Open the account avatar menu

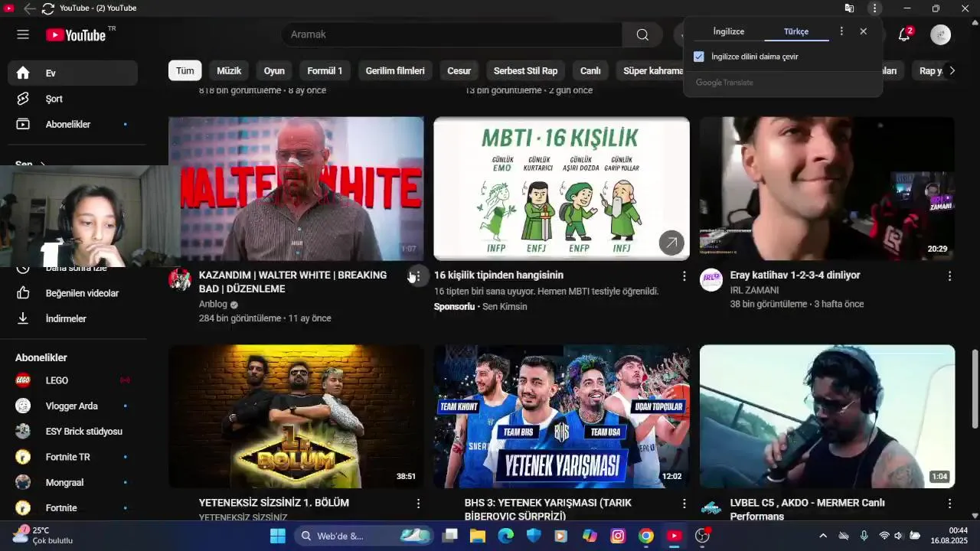tap(940, 34)
